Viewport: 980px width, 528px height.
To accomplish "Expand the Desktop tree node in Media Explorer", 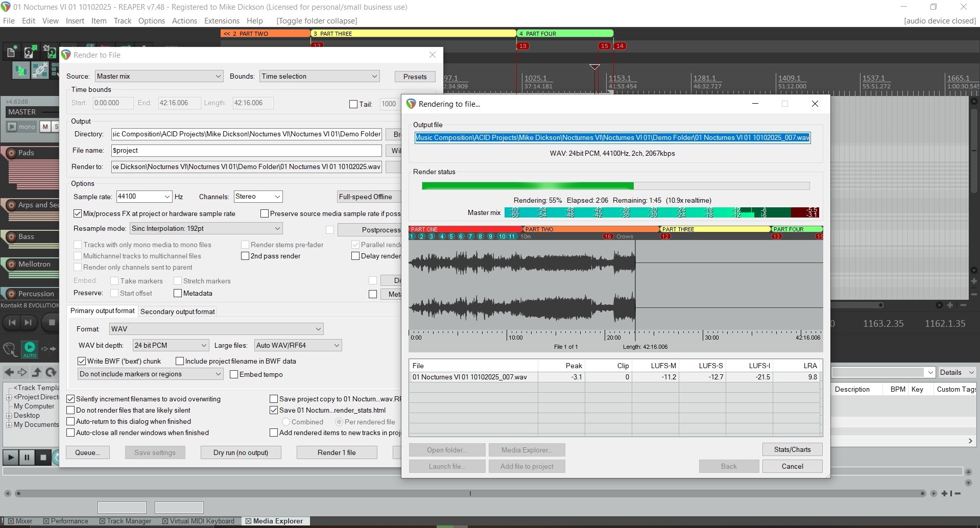I will (x=9, y=416).
